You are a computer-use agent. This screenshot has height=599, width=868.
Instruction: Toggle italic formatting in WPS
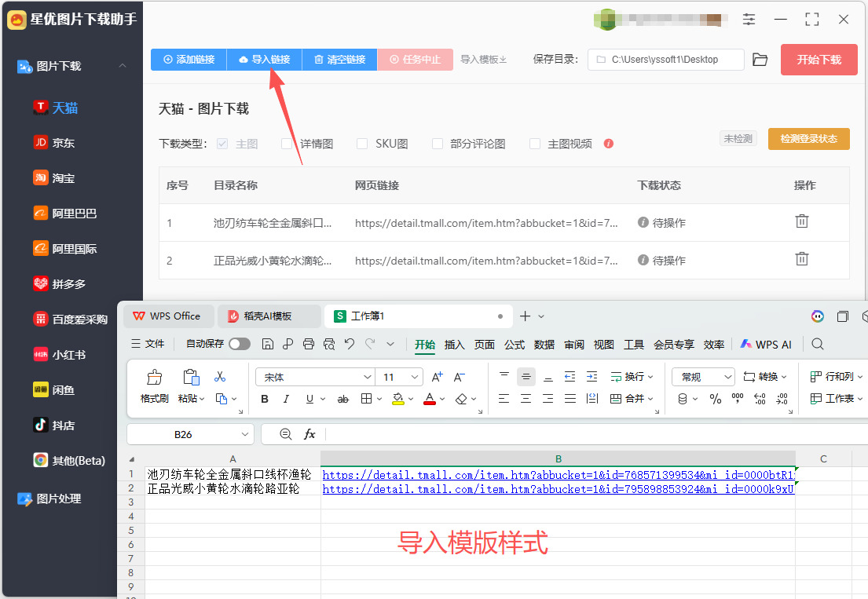click(286, 399)
